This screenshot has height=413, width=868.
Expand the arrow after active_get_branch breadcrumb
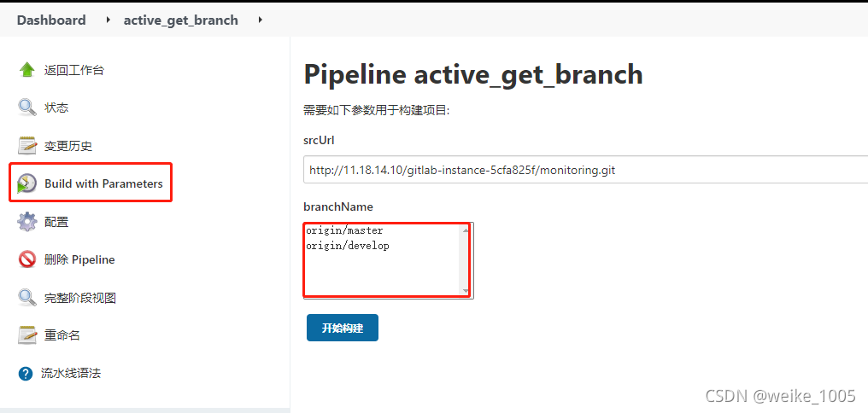(x=261, y=20)
